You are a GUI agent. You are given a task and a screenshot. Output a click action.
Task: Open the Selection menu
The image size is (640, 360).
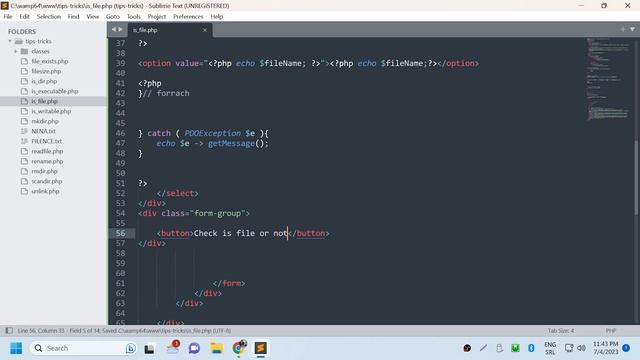click(x=49, y=17)
